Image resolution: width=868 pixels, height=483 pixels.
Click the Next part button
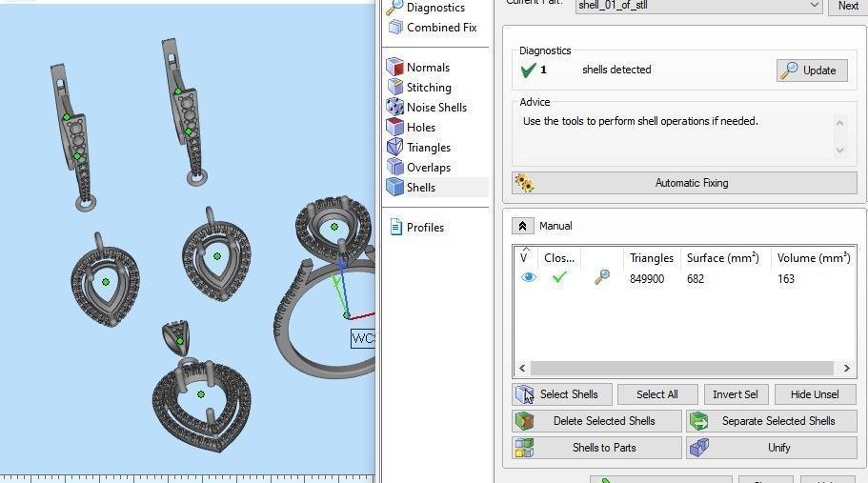click(x=848, y=6)
